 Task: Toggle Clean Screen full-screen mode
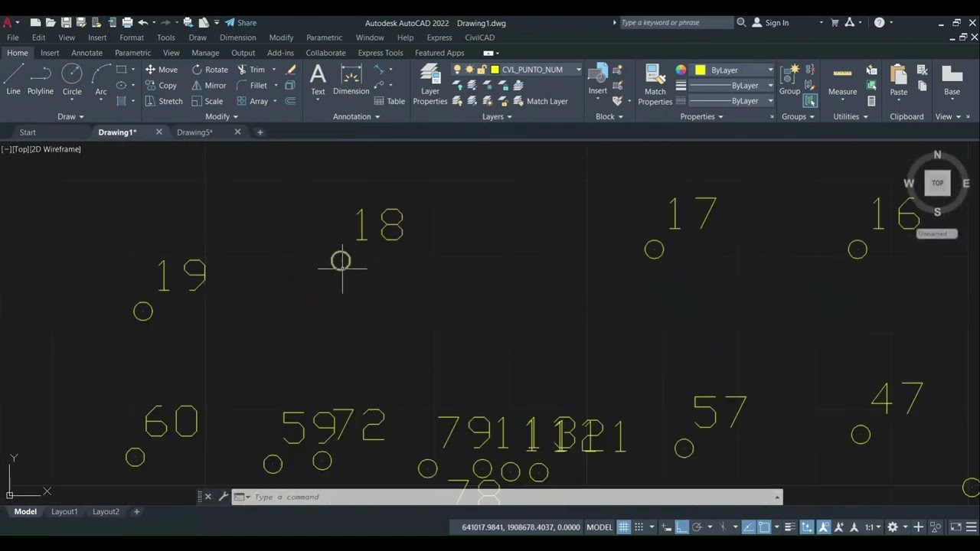[x=955, y=527]
